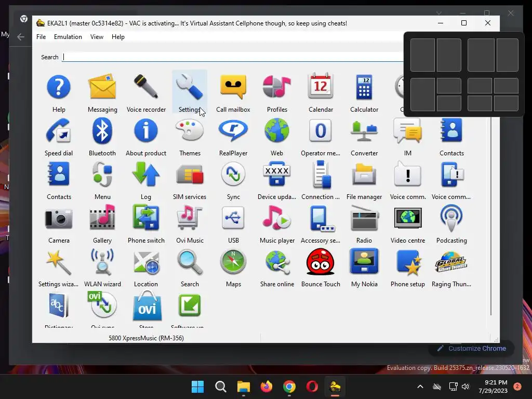Launch the Messaging app

[102, 87]
